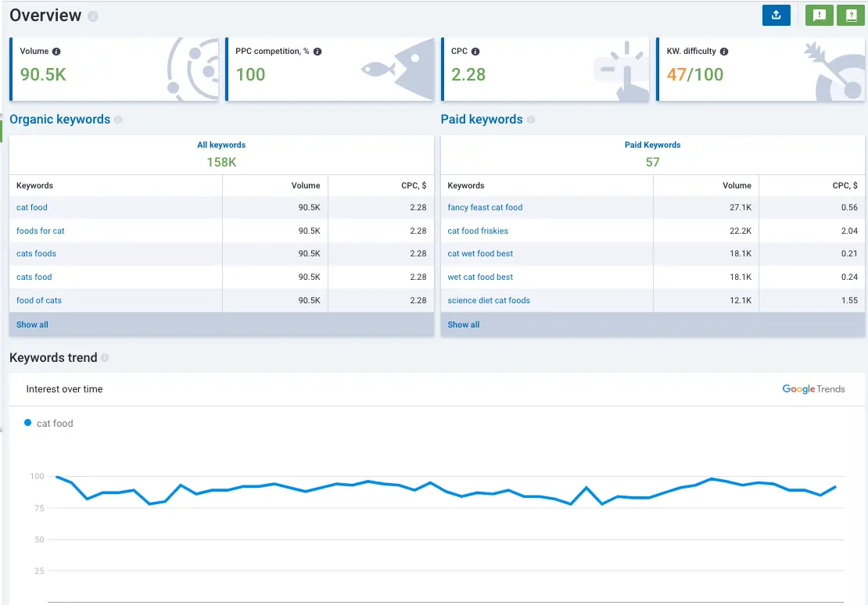Click the Volume column header in organic table
The width and height of the screenshot is (868, 605).
click(306, 186)
